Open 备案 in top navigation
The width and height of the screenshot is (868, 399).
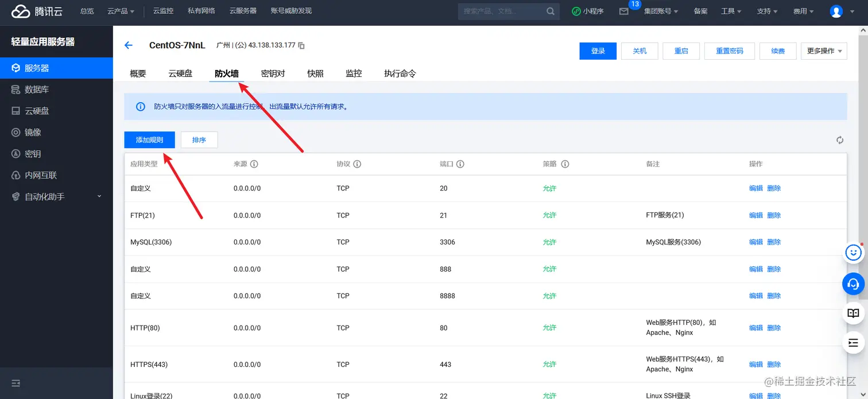pyautogui.click(x=700, y=11)
